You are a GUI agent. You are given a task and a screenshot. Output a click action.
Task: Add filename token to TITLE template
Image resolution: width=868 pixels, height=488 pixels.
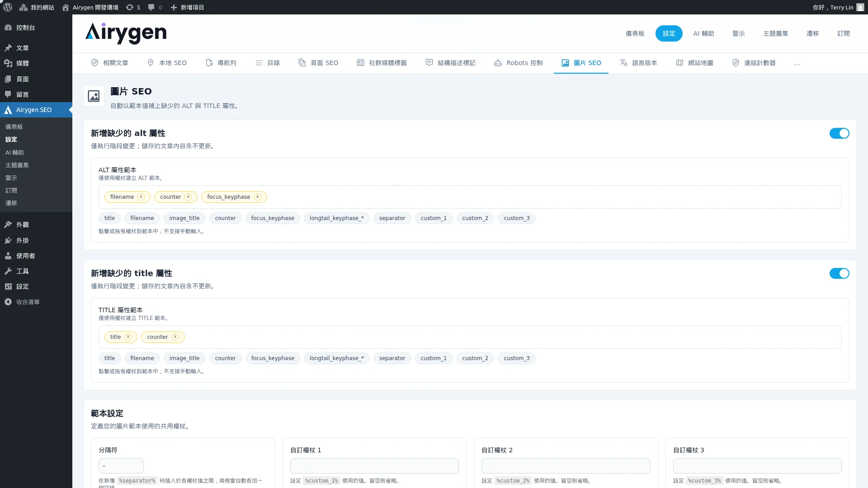tap(142, 358)
